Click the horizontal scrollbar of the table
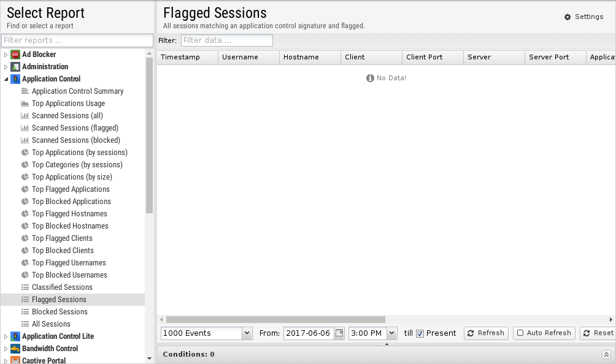 pyautogui.click(x=275, y=319)
